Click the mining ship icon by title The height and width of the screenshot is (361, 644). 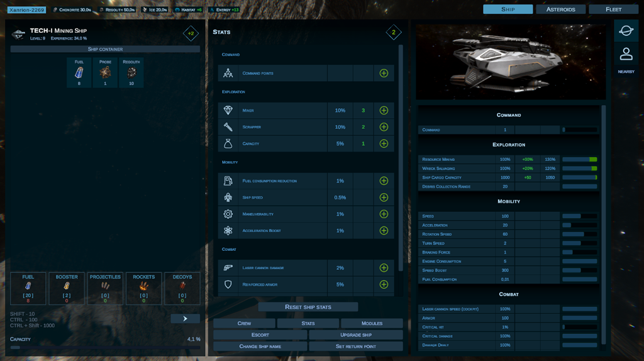point(18,34)
